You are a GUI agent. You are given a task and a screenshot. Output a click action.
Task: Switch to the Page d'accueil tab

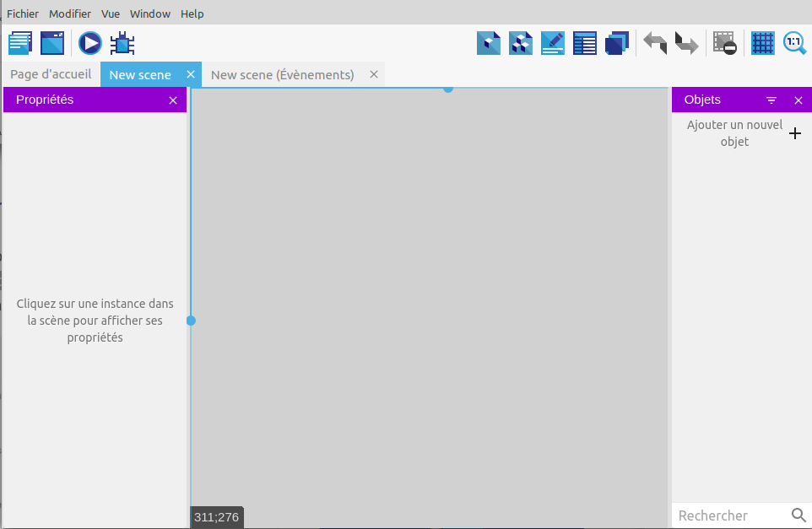point(51,74)
